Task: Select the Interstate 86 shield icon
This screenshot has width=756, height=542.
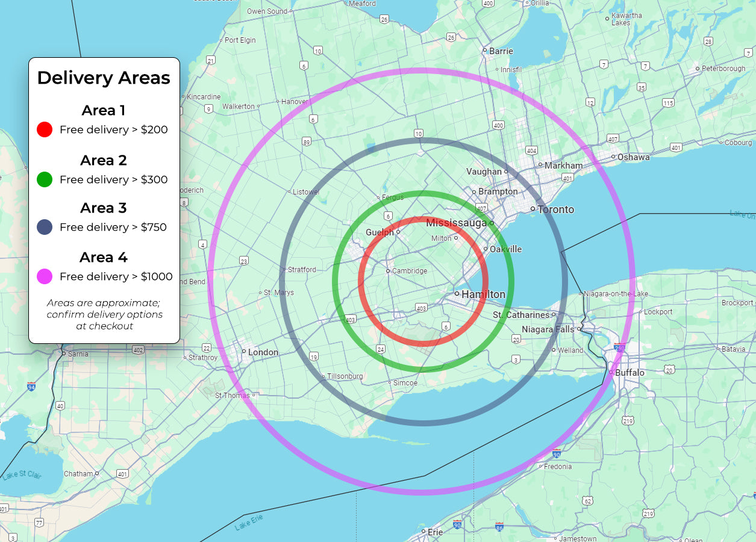Action: (500, 527)
